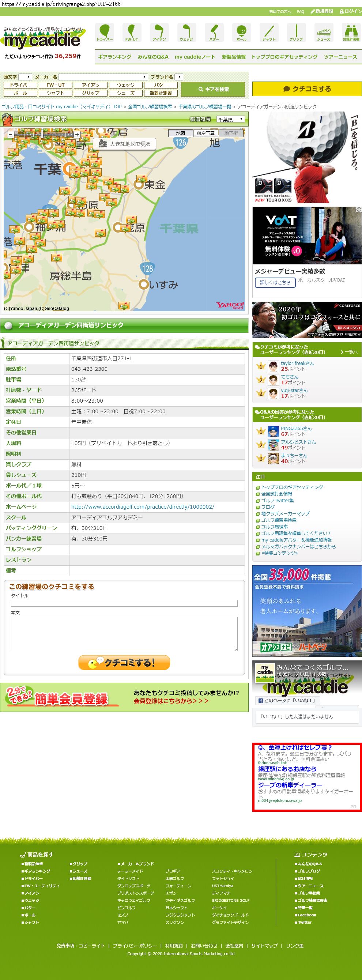Toggle the ウェッジ filter button in gear search
This screenshot has height=980, width=362.
[125, 85]
